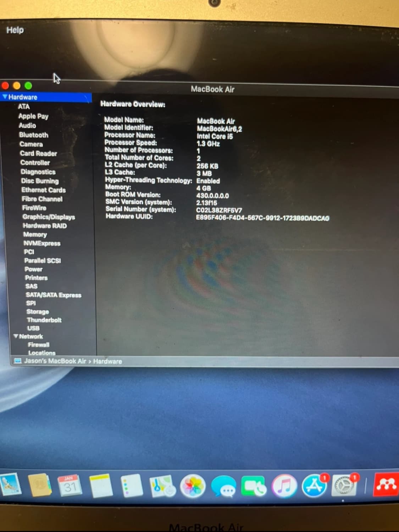
Task: Select Fibre Channel in the sidebar
Action: [x=42, y=199]
